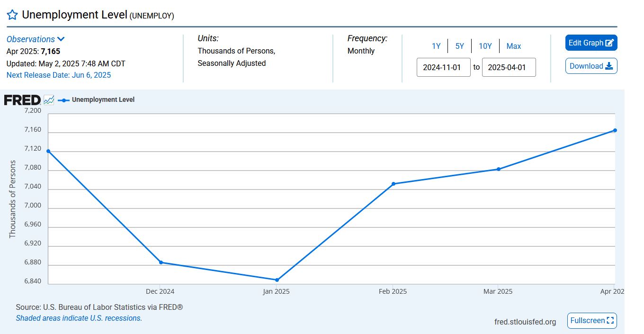Click the favorite star icon beside the title
This screenshot has width=644, height=334.
(x=12, y=15)
